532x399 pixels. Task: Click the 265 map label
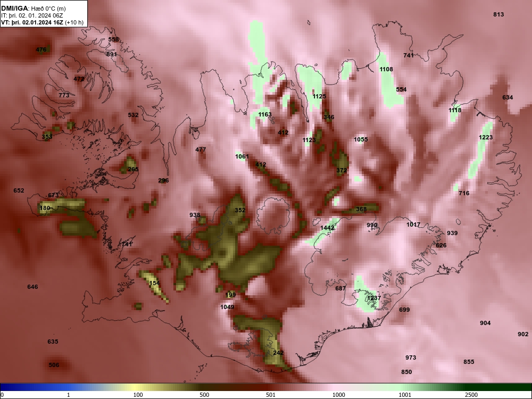point(134,169)
